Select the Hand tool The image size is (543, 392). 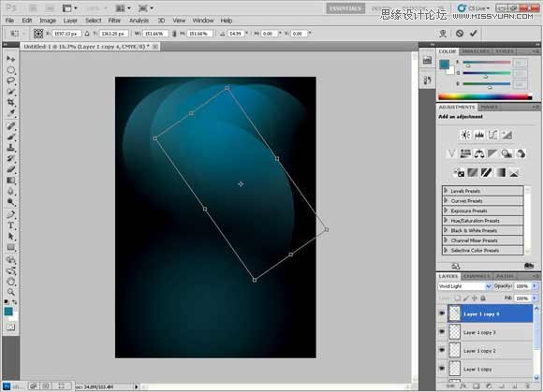pos(10,282)
